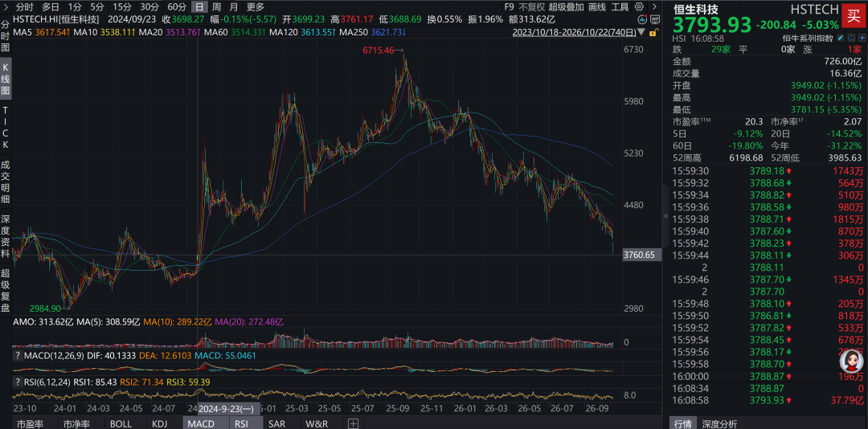The height and width of the screenshot is (429, 868).
Task: Click HSTECH ticker code in header
Action: click(813, 9)
